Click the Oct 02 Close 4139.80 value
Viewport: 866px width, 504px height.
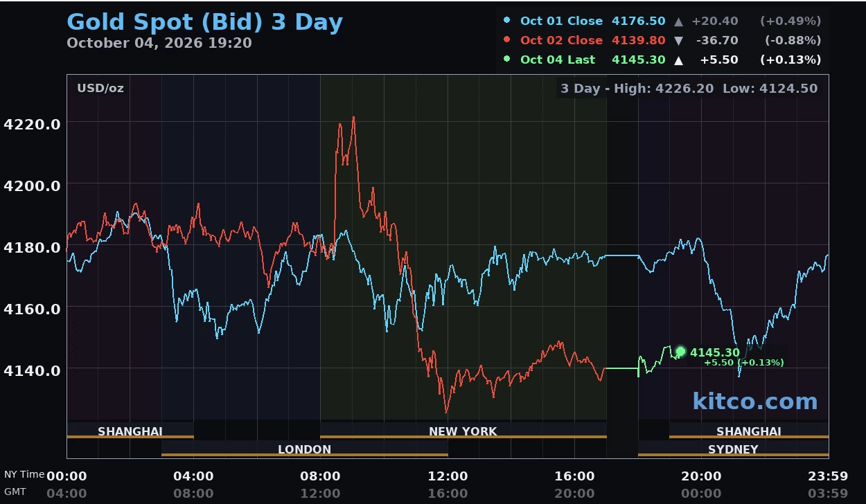638,40
